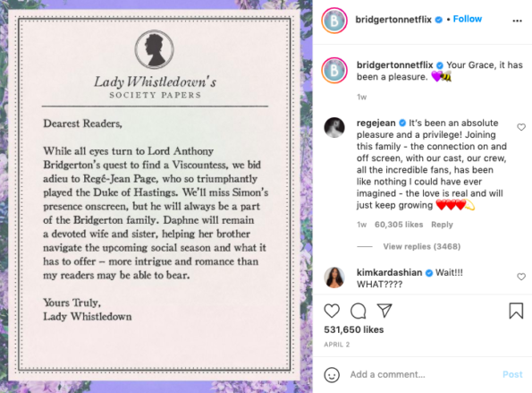Open kimkardashian's profile avatar
The height and width of the screenshot is (393, 532).
click(334, 278)
